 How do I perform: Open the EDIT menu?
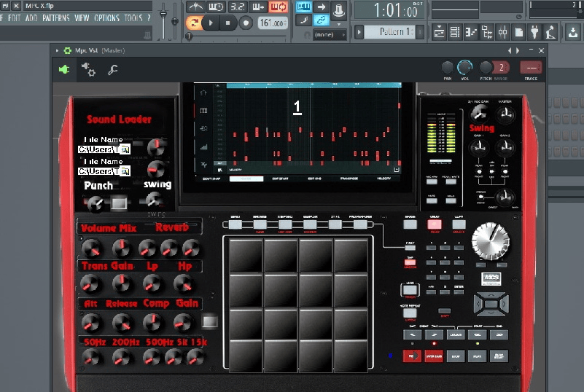[x=14, y=18]
